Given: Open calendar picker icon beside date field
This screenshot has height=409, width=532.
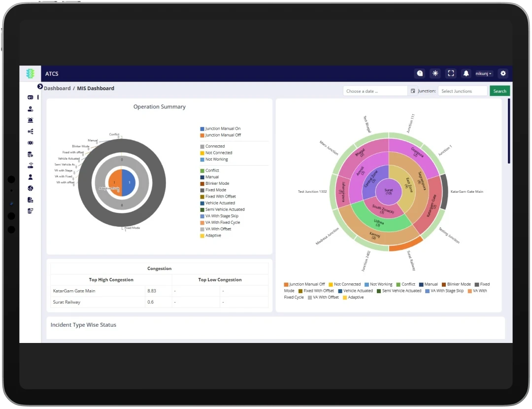Looking at the screenshot, I should click(x=413, y=91).
